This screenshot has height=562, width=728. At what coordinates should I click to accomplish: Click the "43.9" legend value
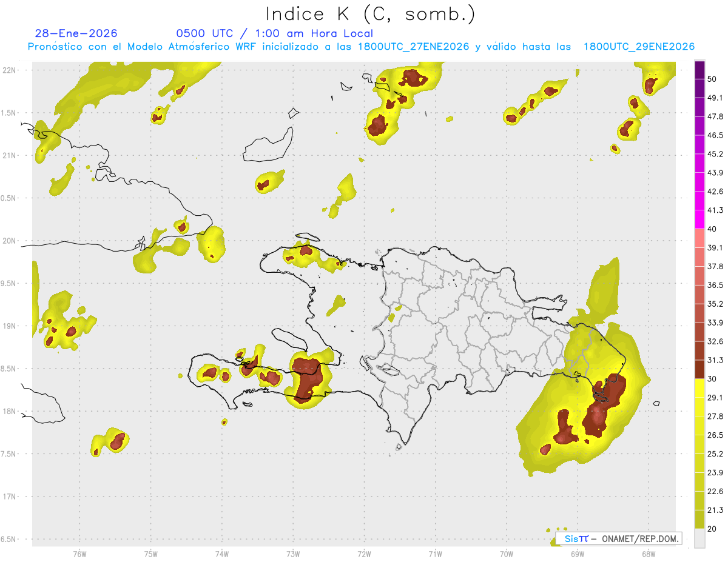pos(715,173)
